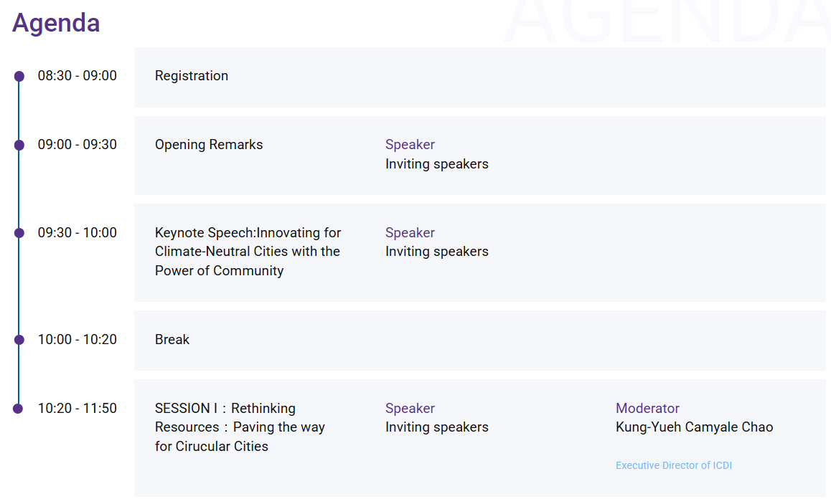Click the 08:30 - 09:00 timeline dot
Screen dimensions: 831x504
pyautogui.click(x=19, y=76)
